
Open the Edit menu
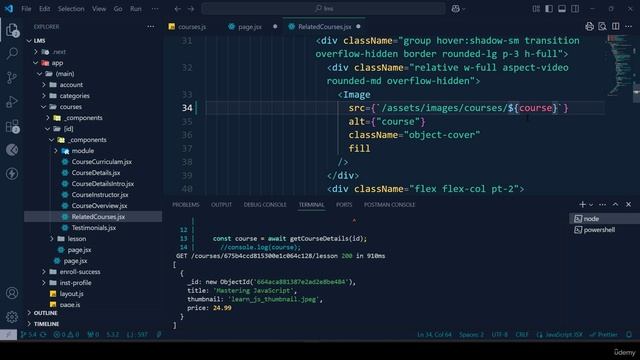(x=44, y=9)
